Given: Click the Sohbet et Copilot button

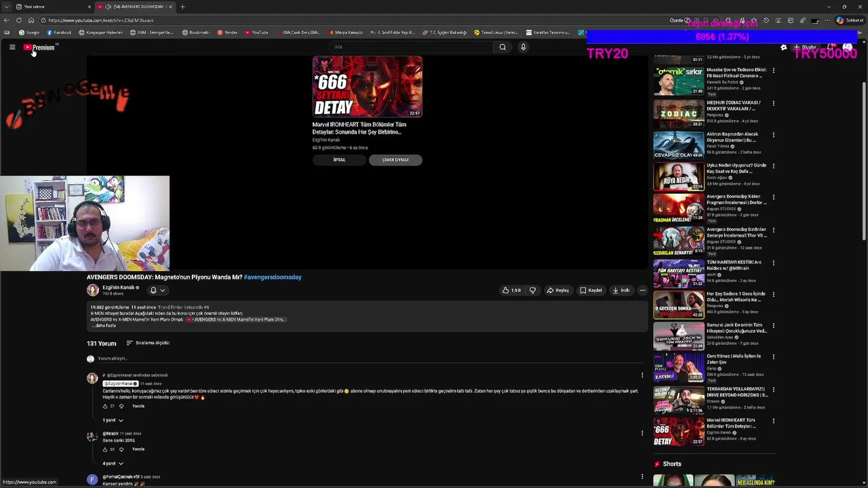Looking at the screenshot, I should (x=850, y=20).
